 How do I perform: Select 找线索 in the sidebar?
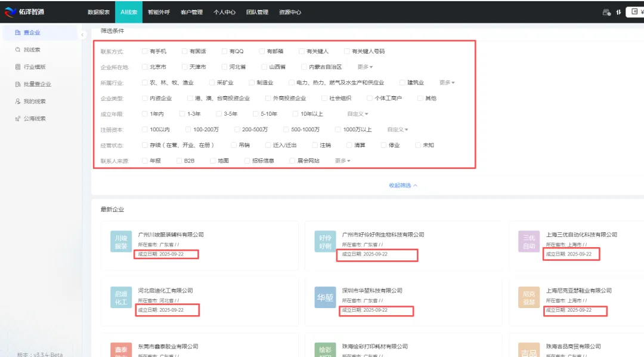33,48
